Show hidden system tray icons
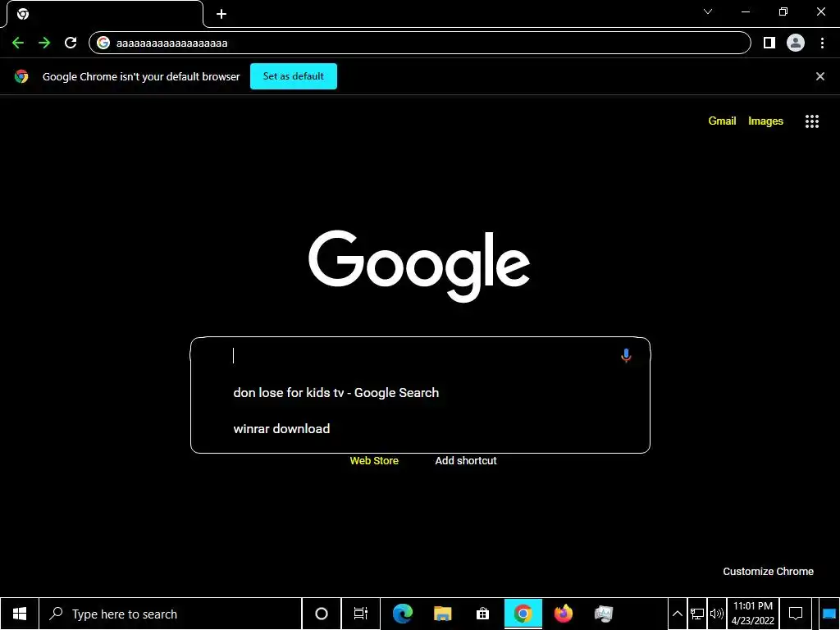The width and height of the screenshot is (840, 630). [677, 614]
